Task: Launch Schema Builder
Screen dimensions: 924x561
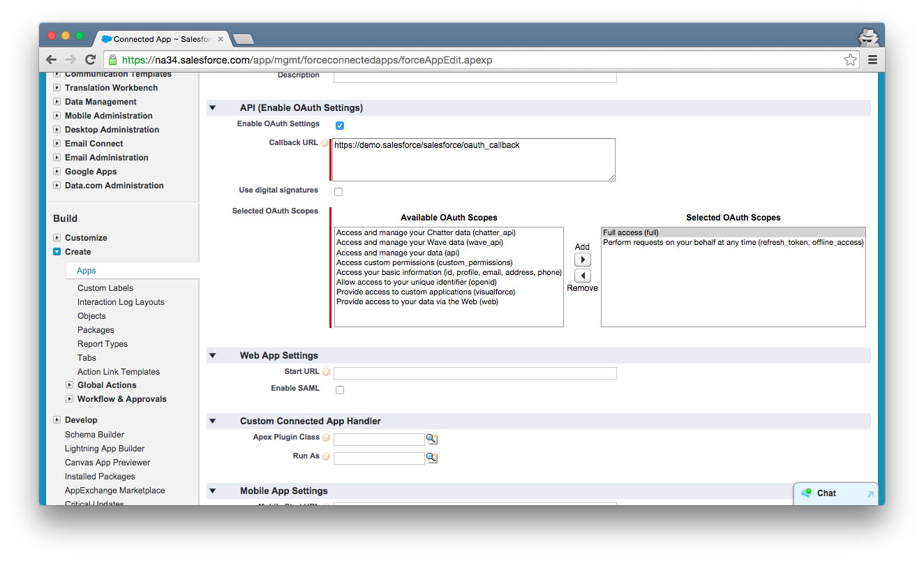Action: pyautogui.click(x=94, y=435)
